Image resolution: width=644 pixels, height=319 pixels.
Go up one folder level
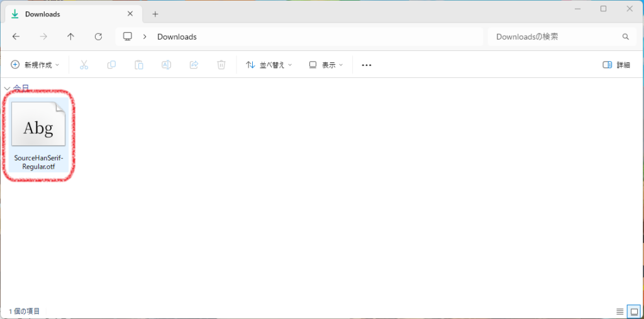[x=70, y=36]
